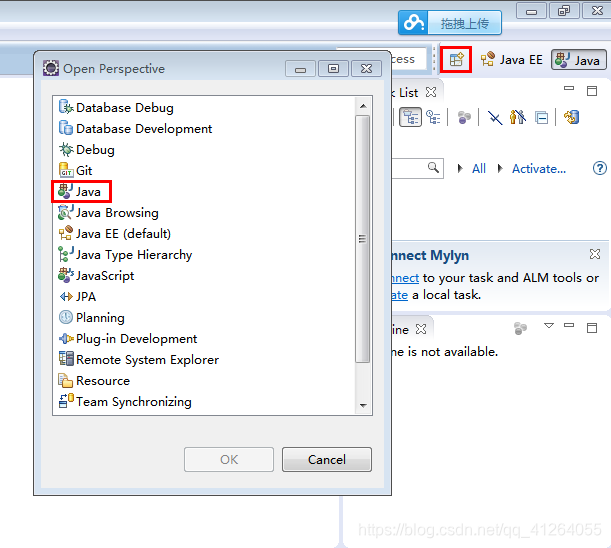Minimize the Outline view

click(569, 325)
